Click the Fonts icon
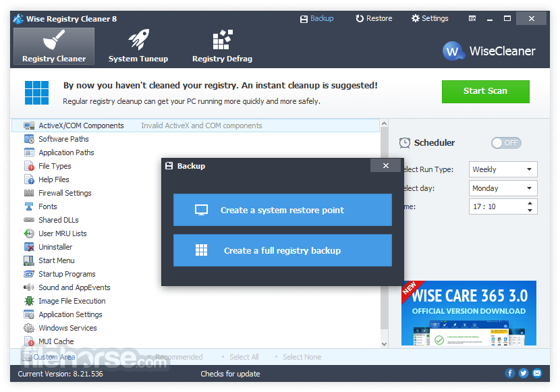560x392 pixels. pyautogui.click(x=29, y=206)
